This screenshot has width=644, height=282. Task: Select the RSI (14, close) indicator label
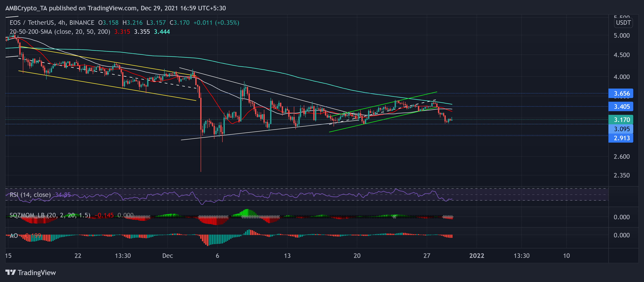pos(30,195)
